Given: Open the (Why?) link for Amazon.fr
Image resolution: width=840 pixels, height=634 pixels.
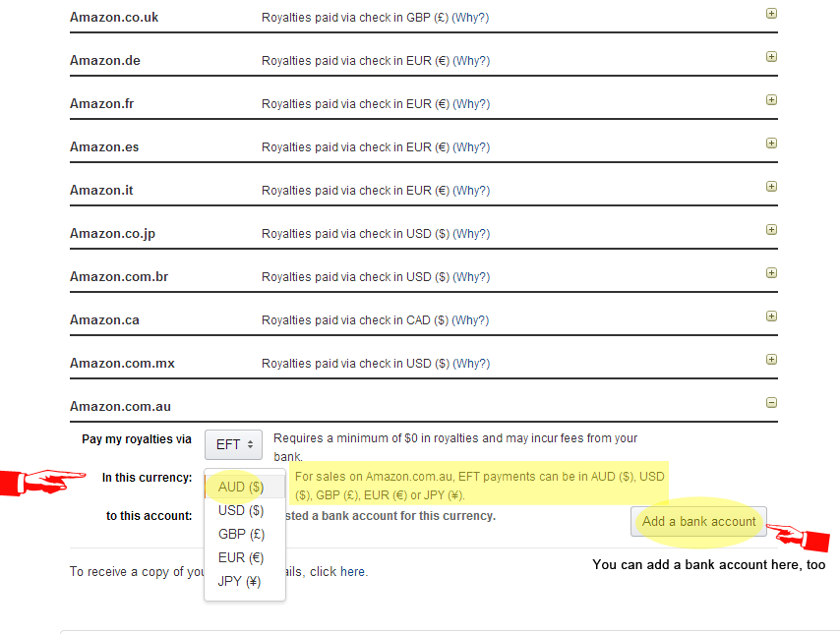Looking at the screenshot, I should [x=471, y=104].
